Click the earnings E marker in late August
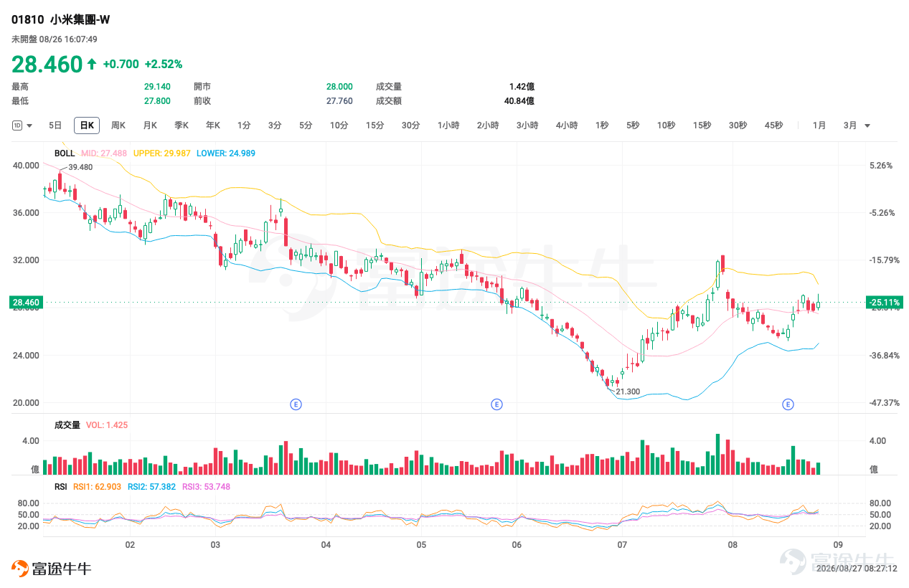Viewport: 909px width, 588px height. [788, 404]
